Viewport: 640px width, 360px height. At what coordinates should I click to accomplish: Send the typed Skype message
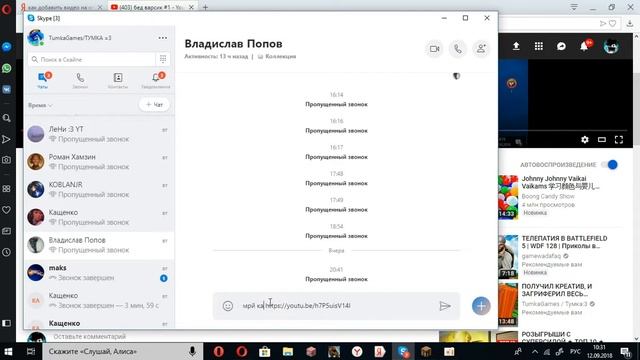tap(444, 306)
